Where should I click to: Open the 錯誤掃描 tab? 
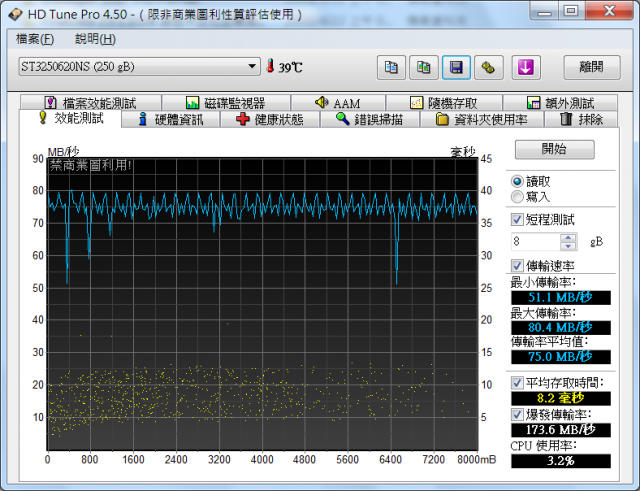click(370, 119)
